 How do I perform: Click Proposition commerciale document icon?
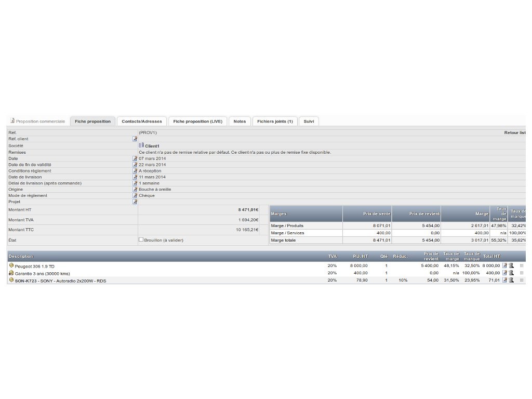(x=12, y=121)
